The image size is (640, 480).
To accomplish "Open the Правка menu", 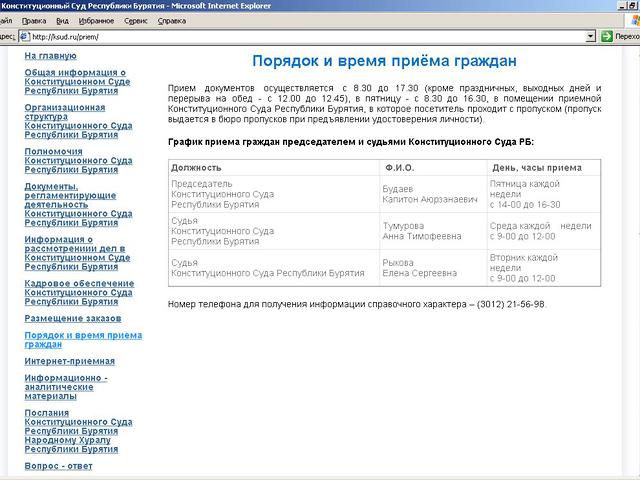I will pos(34,21).
